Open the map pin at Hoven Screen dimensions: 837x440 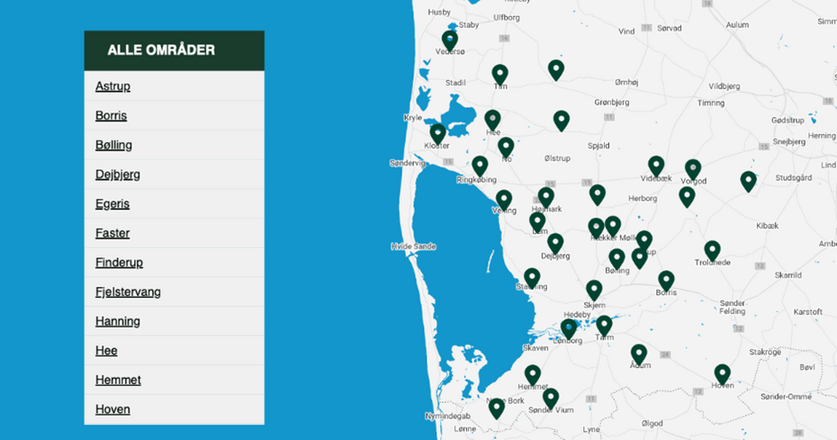click(722, 374)
